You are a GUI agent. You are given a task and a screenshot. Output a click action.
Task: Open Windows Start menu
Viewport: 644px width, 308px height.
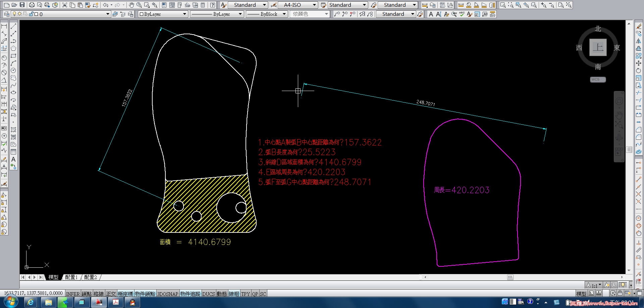click(11, 302)
